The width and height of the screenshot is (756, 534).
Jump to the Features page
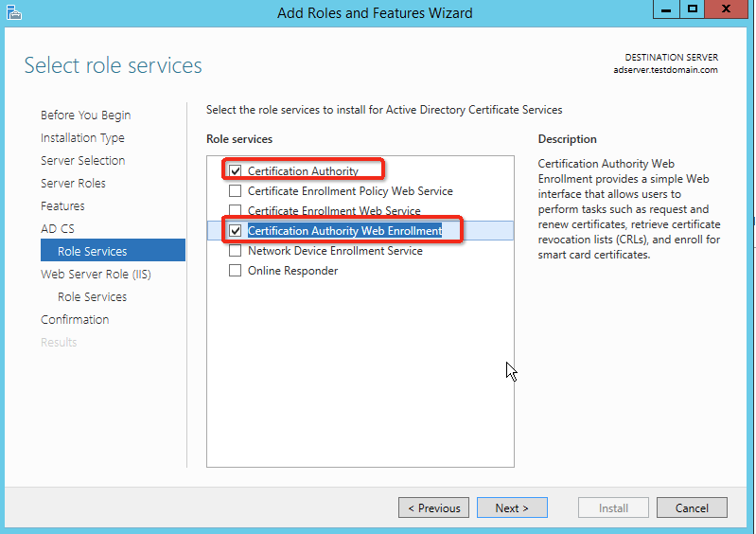[x=62, y=206]
